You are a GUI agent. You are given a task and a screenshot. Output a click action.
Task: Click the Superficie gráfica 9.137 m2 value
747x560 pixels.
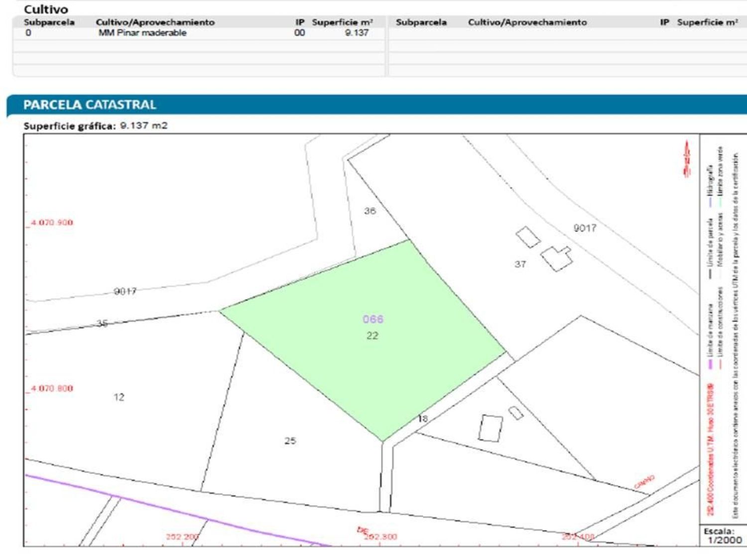144,125
